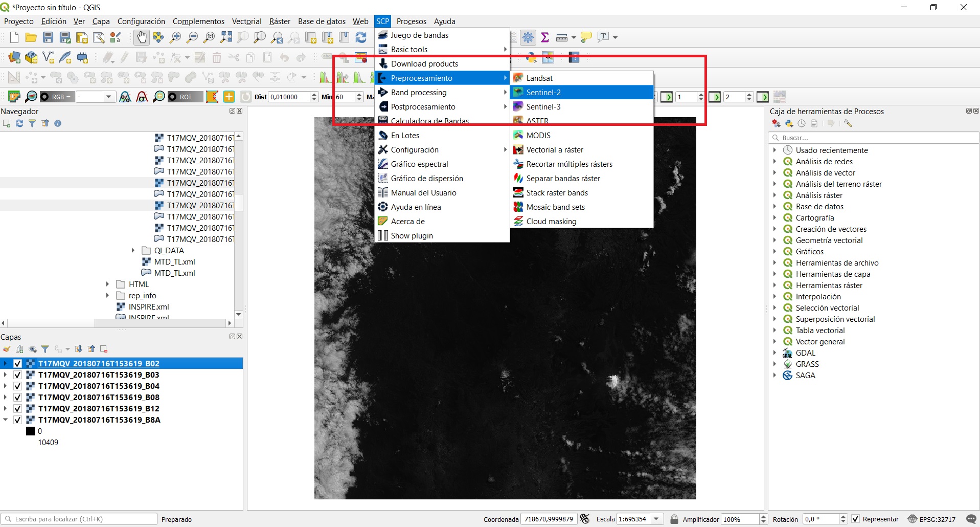Open the Ráster menu in menu bar

pyautogui.click(x=280, y=21)
